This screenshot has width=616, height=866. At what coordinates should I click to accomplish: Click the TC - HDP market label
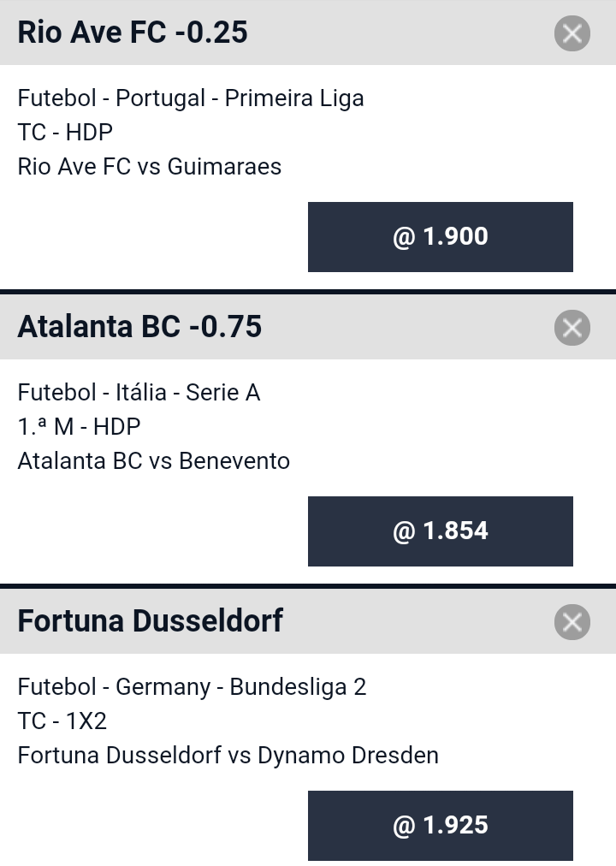(65, 133)
